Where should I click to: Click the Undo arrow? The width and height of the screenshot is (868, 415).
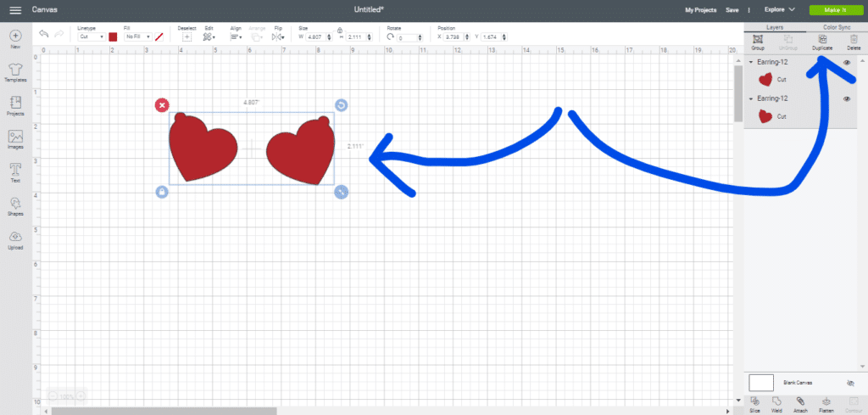[x=43, y=34]
